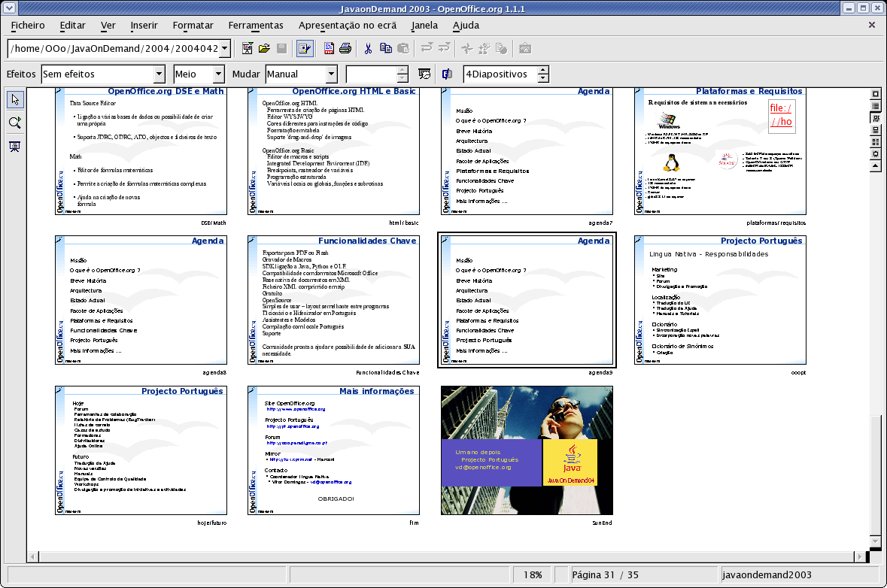
Task: Start slide show from left toolbar
Action: tap(14, 146)
